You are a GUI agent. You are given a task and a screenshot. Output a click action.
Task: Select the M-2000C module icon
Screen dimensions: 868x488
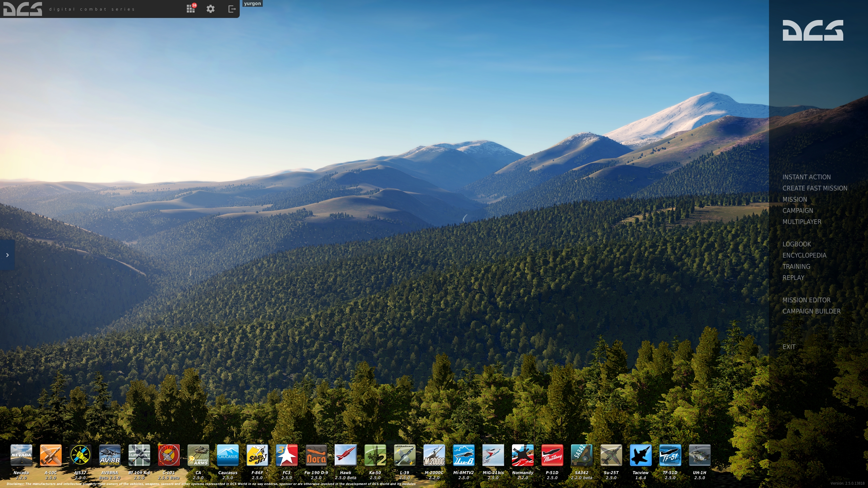pos(434,456)
